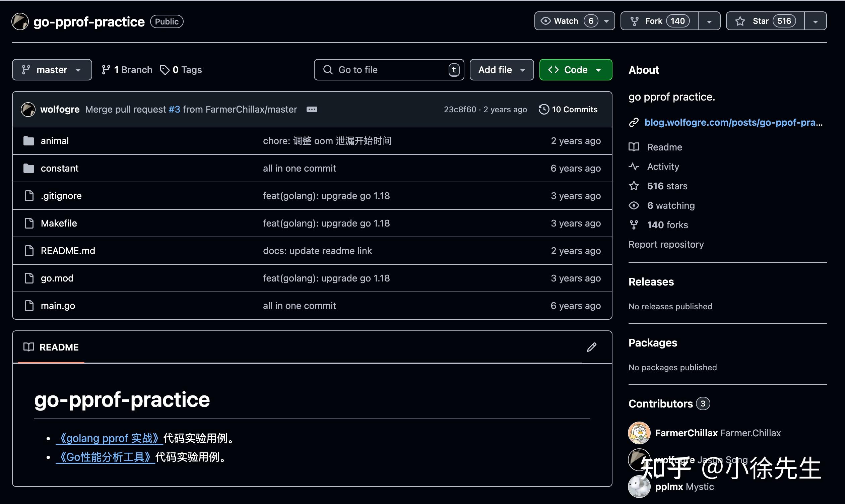The height and width of the screenshot is (504, 845).
Task: Open commit hash 23c8f60
Action: [x=460, y=109]
